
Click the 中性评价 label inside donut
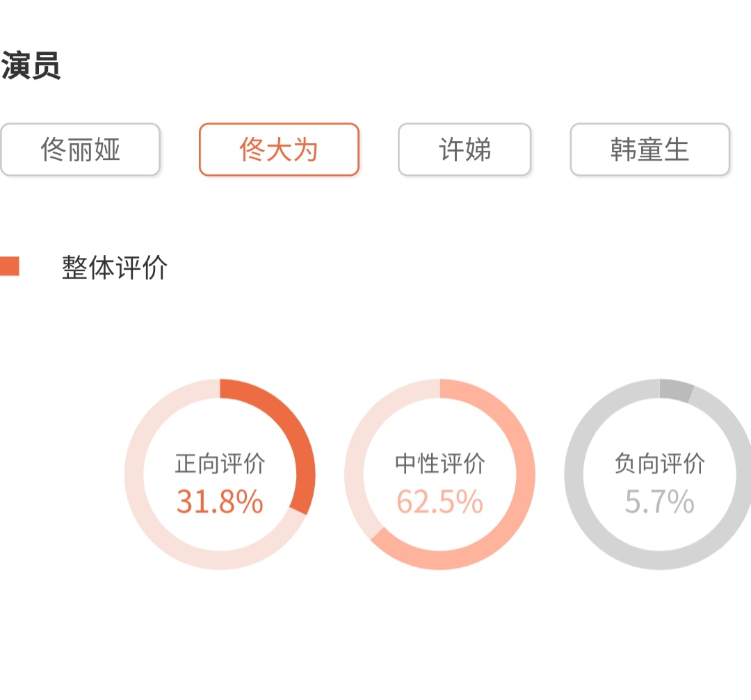click(x=440, y=464)
